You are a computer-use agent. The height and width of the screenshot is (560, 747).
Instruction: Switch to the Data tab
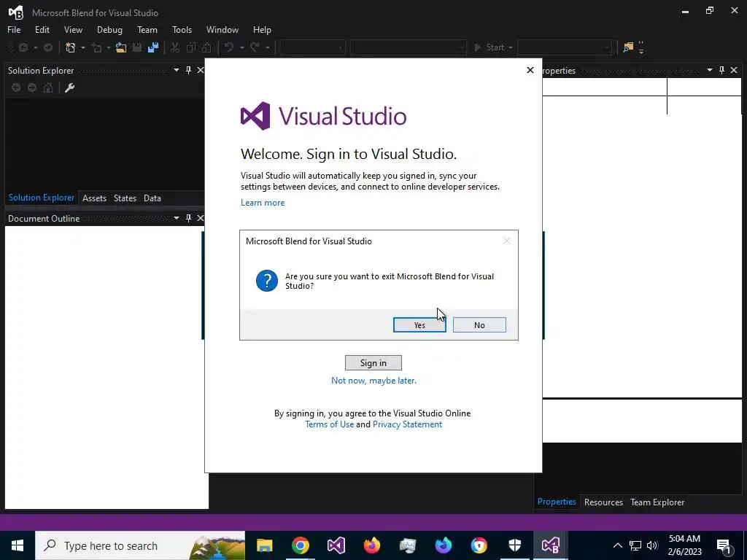pos(152,198)
